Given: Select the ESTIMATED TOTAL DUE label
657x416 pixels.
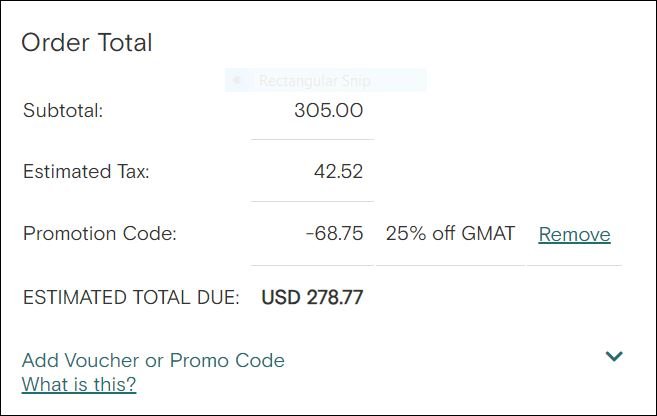Looking at the screenshot, I should pyautogui.click(x=131, y=297).
